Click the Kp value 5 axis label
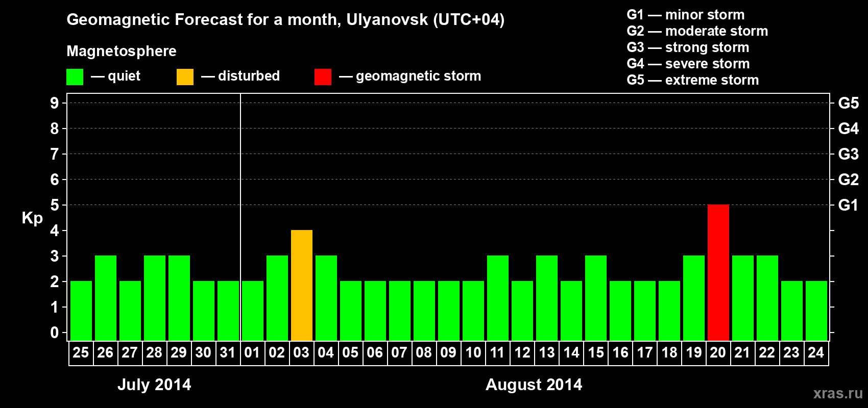This screenshot has width=868, height=408. click(55, 205)
